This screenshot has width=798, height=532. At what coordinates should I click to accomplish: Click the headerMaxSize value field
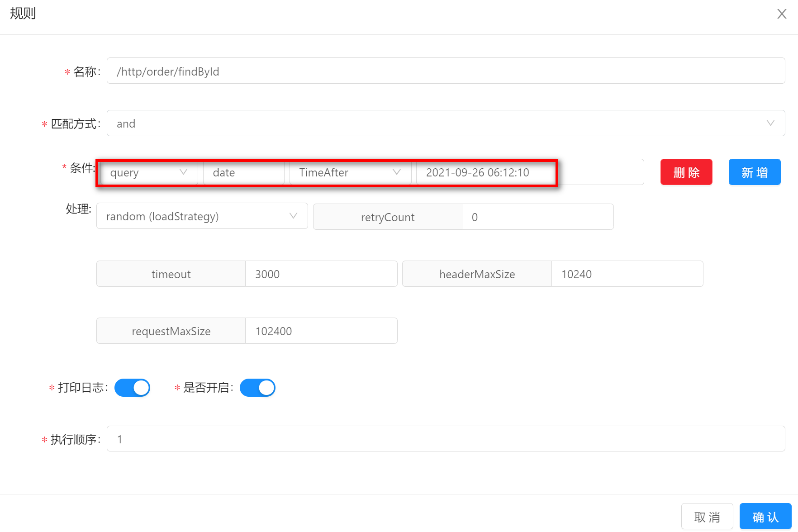point(627,274)
